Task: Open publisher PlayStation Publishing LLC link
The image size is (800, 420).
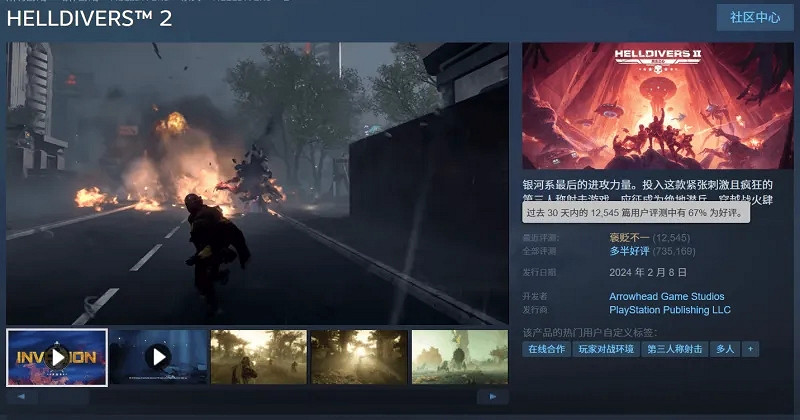Action: (669, 310)
